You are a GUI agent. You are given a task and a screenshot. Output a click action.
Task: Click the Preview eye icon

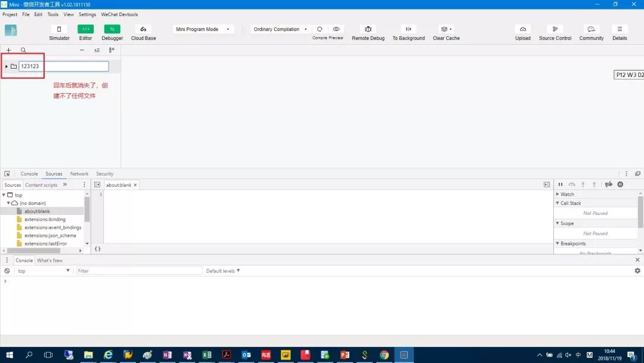[336, 29]
